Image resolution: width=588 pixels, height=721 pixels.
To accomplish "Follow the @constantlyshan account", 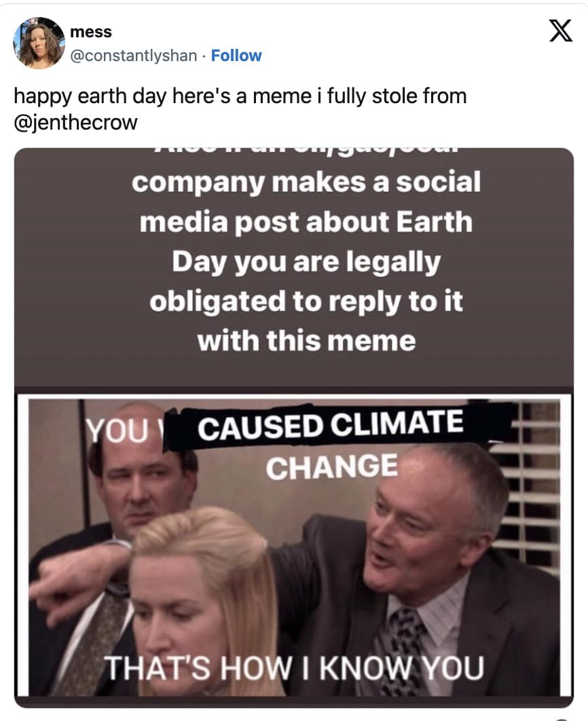I will click(236, 56).
